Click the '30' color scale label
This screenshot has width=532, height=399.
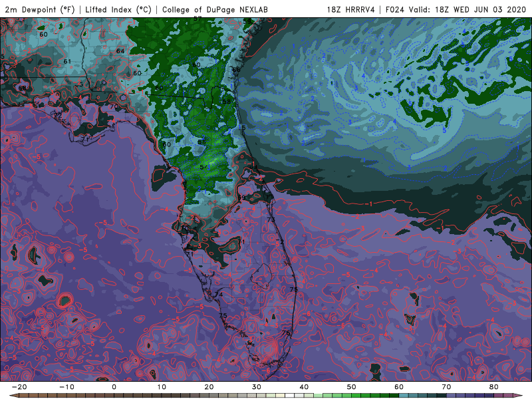(257, 387)
